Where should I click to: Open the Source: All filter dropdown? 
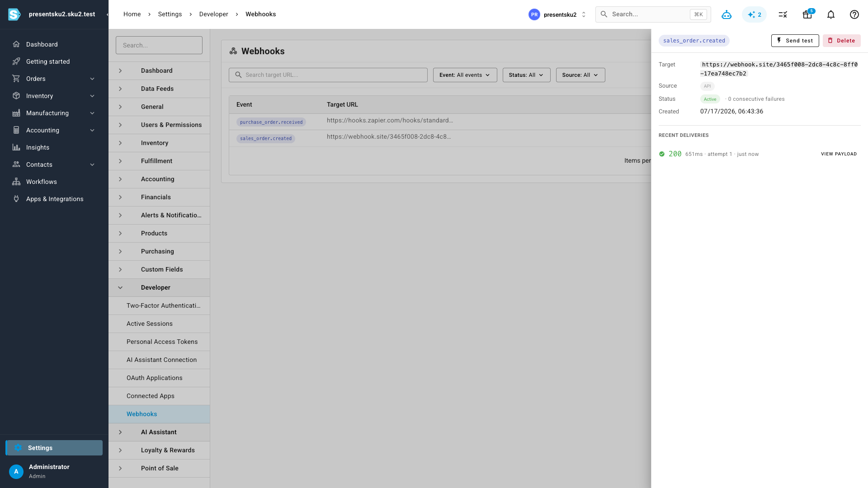click(x=580, y=75)
